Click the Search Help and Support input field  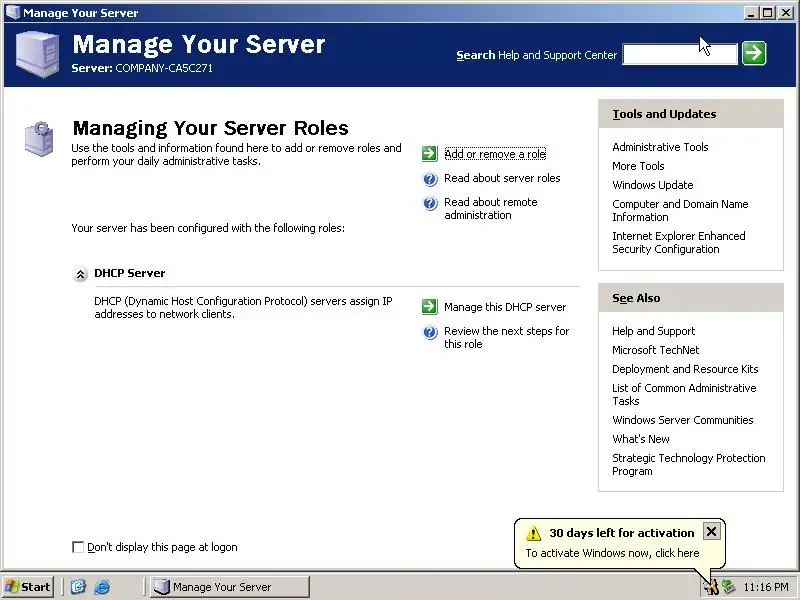click(680, 54)
